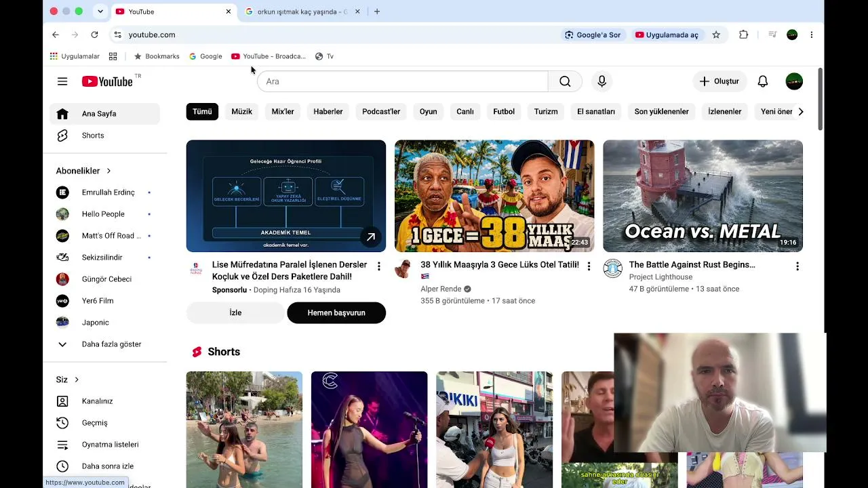Viewport: 868px width, 488px height.
Task: Click the search magnifier button
Action: 565,81
